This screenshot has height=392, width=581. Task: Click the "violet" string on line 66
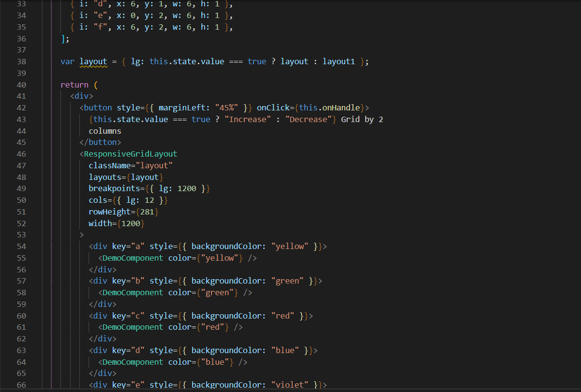[x=290, y=385]
